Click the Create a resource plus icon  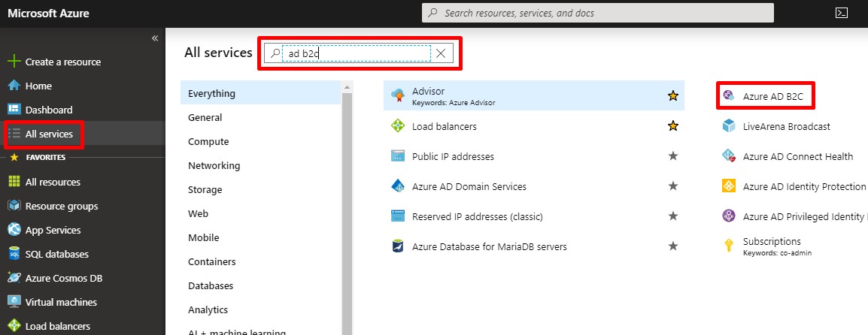coord(14,62)
